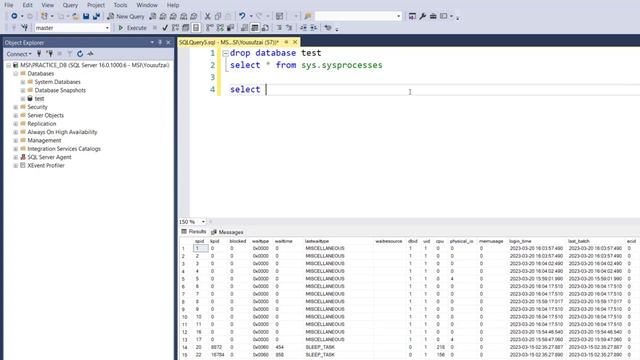Select the XEvent Profiler tree item
This screenshot has width=640, height=360.
(46, 166)
